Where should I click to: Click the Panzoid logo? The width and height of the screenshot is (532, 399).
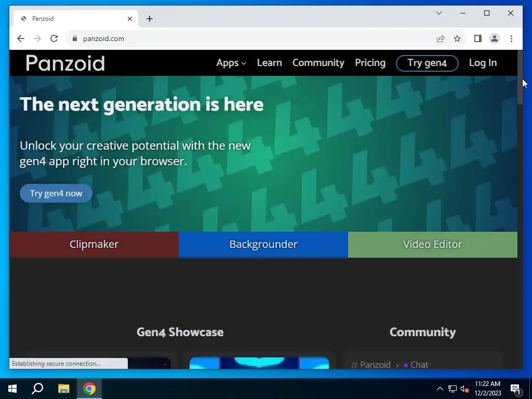tap(65, 63)
